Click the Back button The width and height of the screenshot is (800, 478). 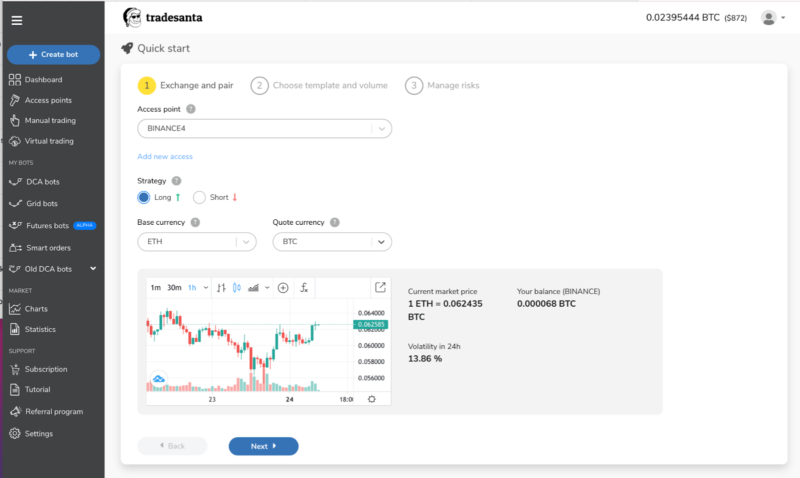(172, 446)
